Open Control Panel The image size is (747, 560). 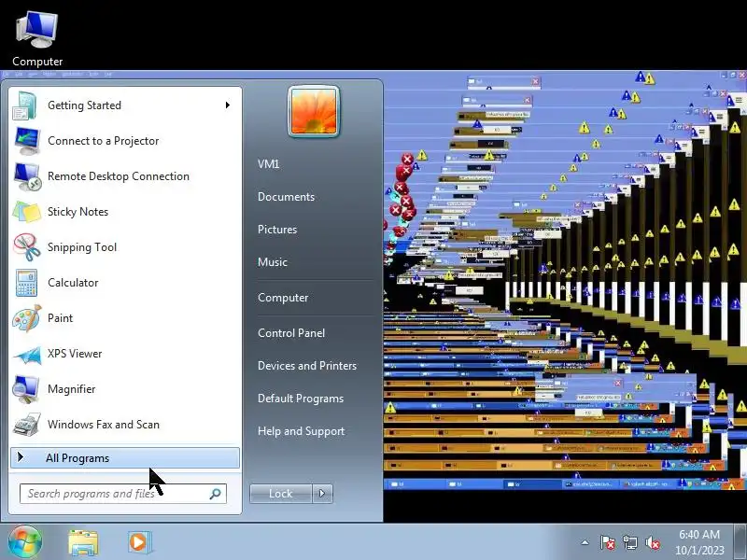(x=291, y=333)
